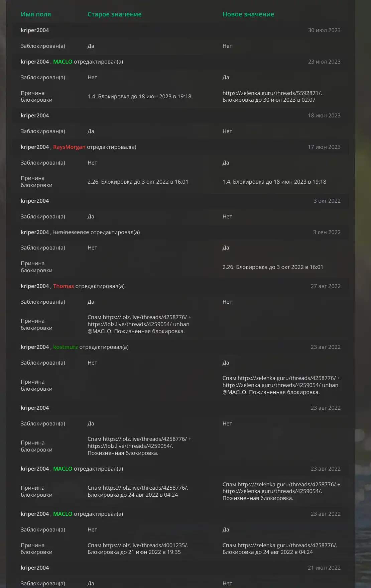Click the Старое значение column header
Viewport: 371px width, 588px height.
[x=114, y=14]
